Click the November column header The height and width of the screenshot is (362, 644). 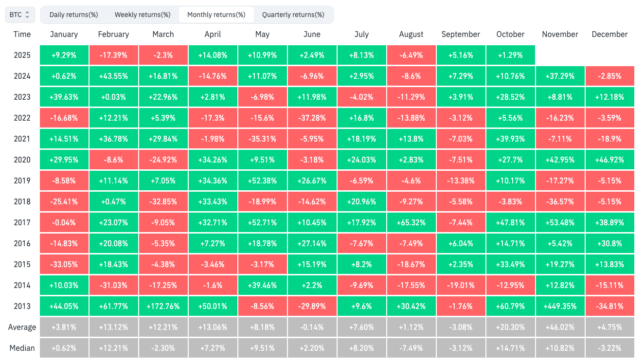tap(560, 34)
